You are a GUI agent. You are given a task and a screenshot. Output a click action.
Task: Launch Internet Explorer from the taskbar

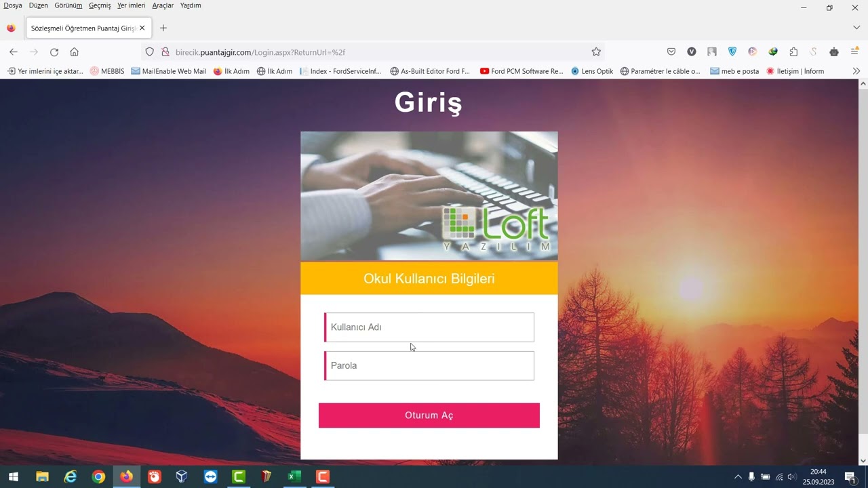click(x=71, y=476)
